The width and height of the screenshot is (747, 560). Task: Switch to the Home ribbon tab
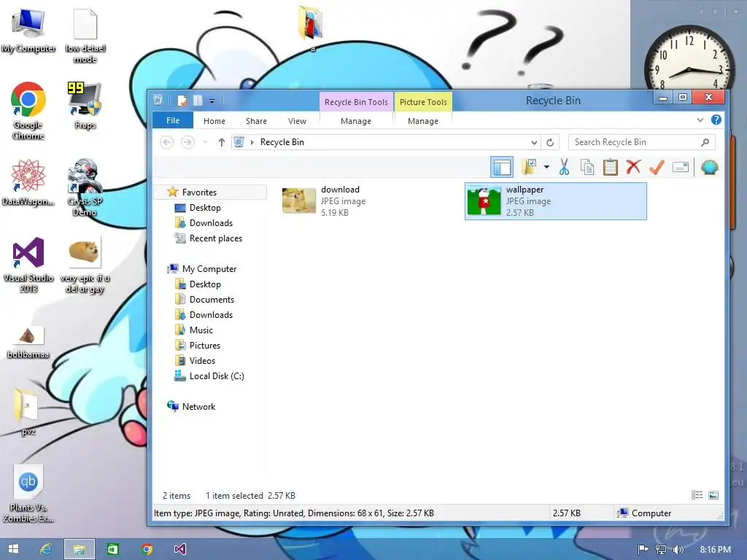[214, 121]
